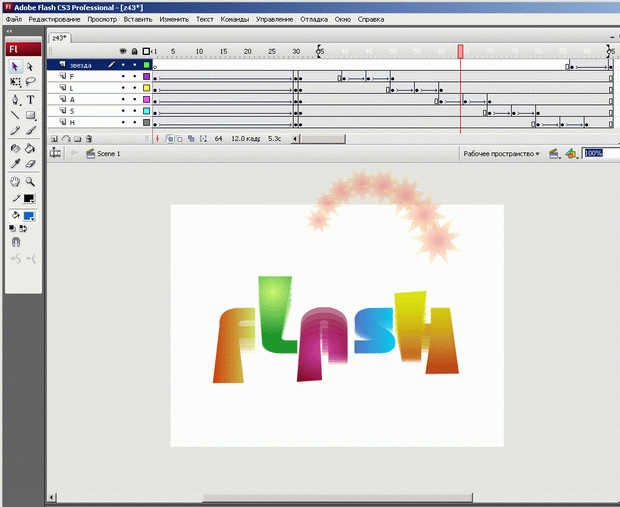The image size is (620, 507).
Task: Click the 100% zoom field
Action: pos(601,153)
